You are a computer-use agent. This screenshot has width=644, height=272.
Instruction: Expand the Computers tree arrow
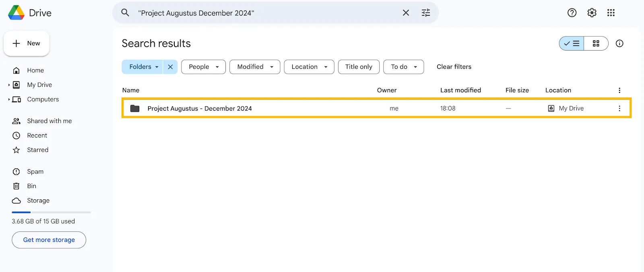(x=9, y=99)
